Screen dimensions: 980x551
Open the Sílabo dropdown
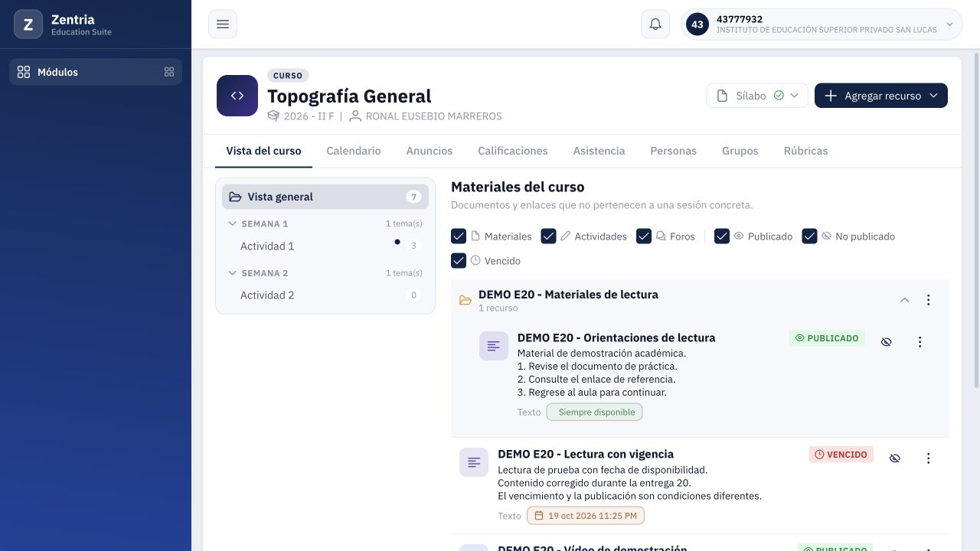pos(757,96)
